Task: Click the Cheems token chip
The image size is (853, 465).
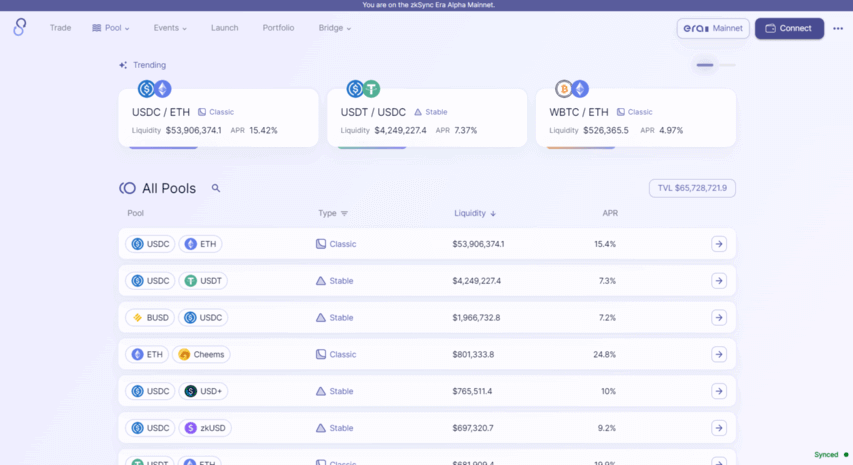Action: (201, 355)
